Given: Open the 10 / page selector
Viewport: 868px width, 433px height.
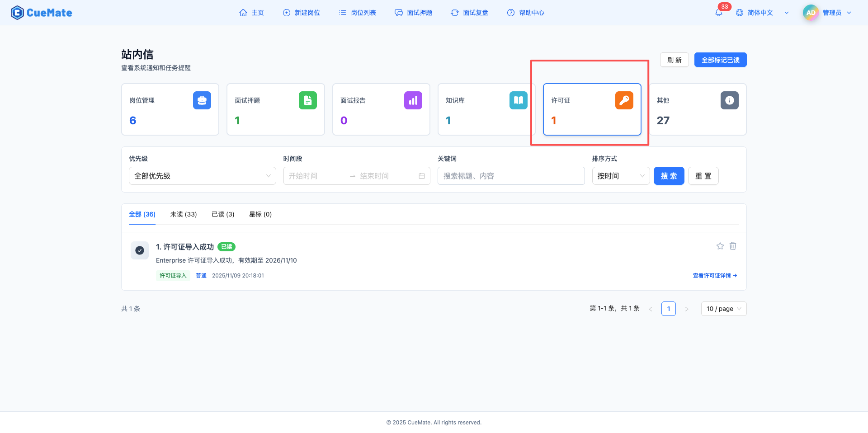Looking at the screenshot, I should pyautogui.click(x=723, y=309).
